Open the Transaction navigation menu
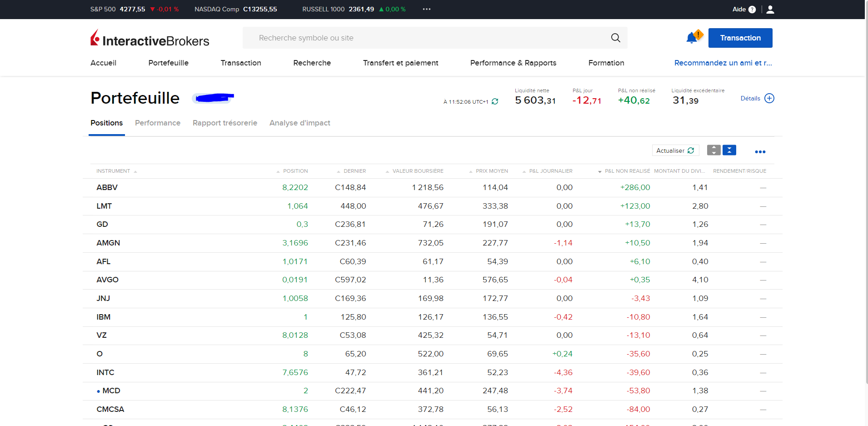 click(x=241, y=63)
